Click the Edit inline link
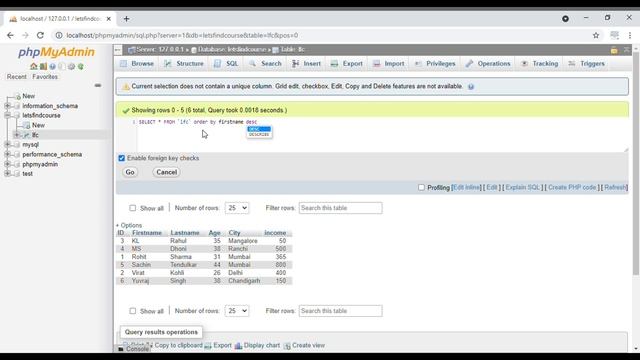Screen dimensions: 640x360 click(x=467, y=187)
